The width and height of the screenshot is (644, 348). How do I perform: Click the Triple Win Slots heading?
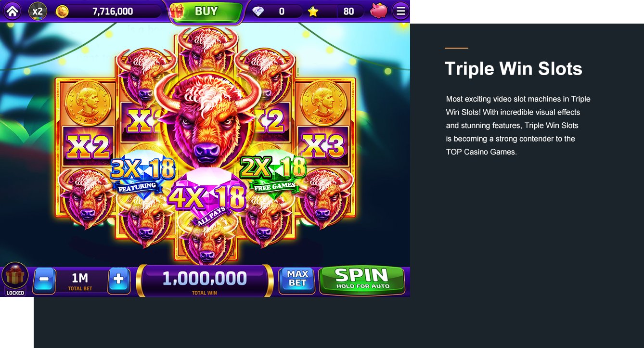514,69
